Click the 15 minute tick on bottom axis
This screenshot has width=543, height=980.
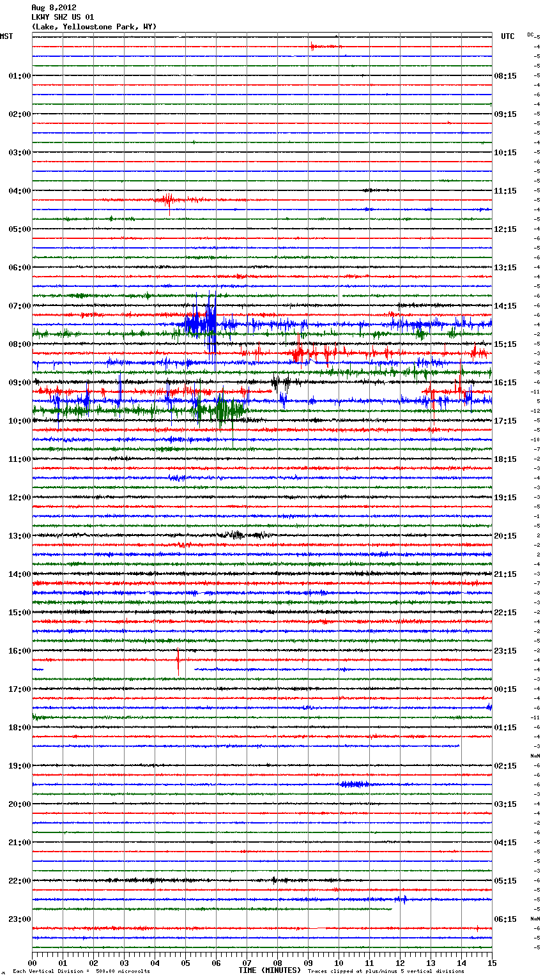tap(492, 963)
